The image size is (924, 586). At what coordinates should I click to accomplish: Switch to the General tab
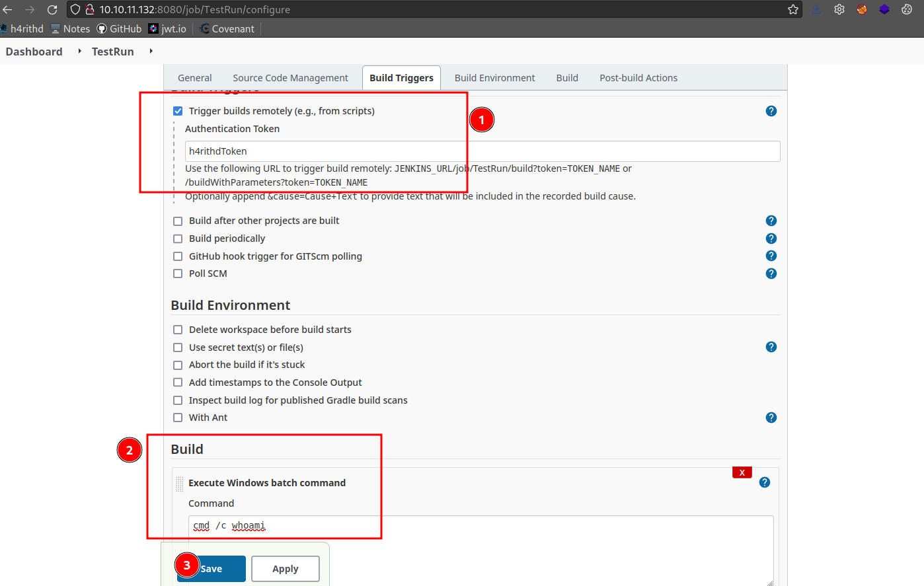[x=195, y=78]
